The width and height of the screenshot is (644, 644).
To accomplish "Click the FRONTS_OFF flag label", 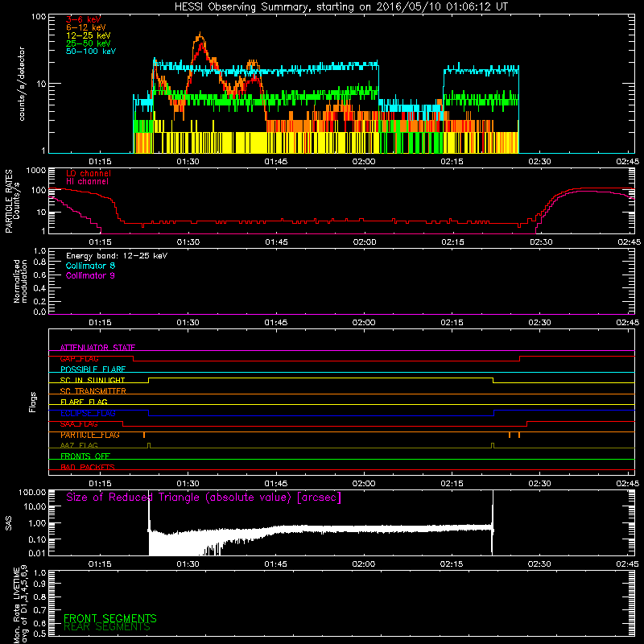I will coord(85,456).
